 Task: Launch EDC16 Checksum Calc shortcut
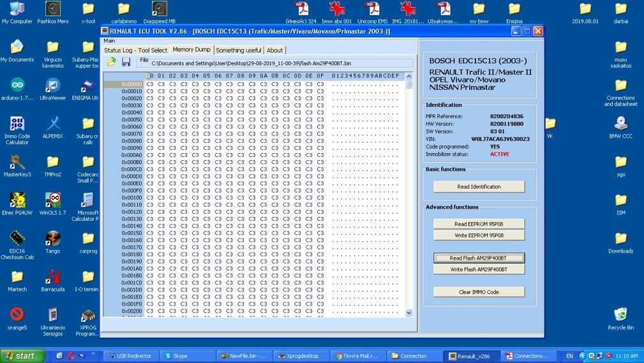point(17,245)
